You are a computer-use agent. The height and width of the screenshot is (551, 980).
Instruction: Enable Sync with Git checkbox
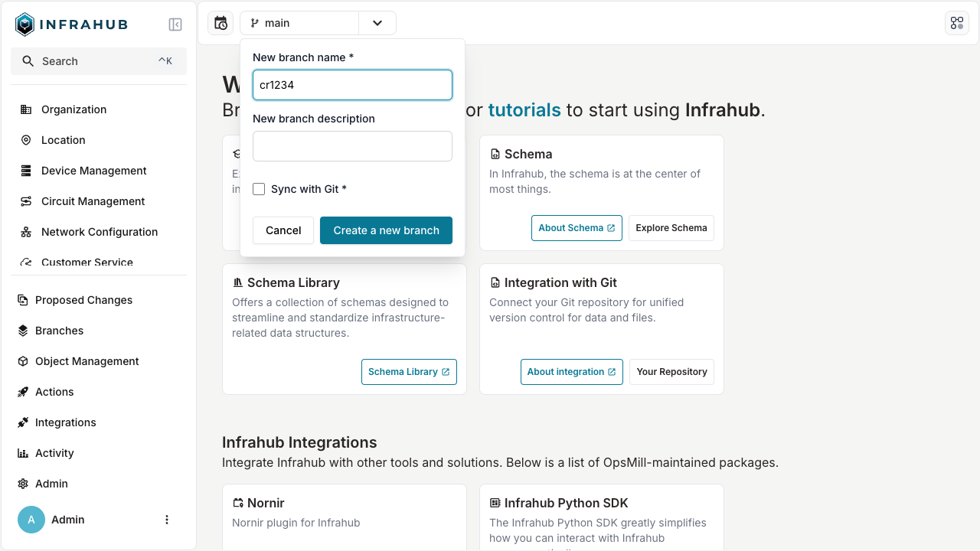pos(259,189)
